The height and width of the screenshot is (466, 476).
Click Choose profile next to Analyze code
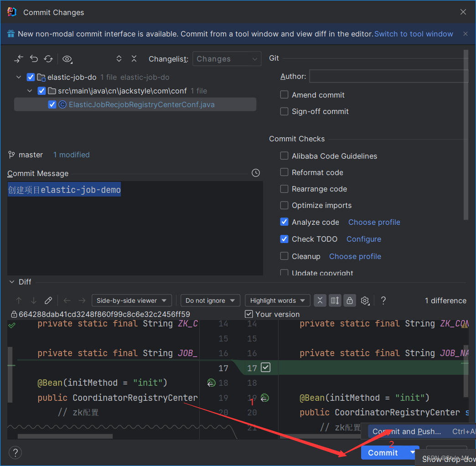pyautogui.click(x=374, y=222)
